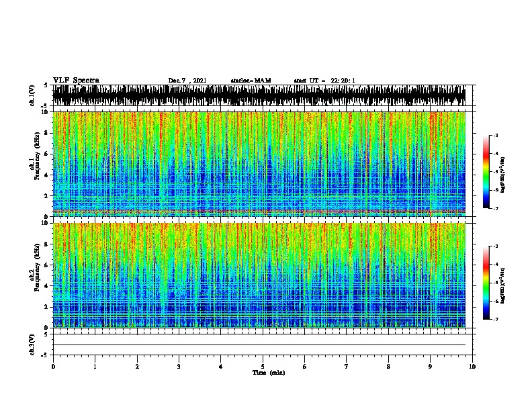Image resolution: width=532 pixels, height=411 pixels.
Task: Click the "-5" label on ch.2 colorbar
Action: click(x=495, y=283)
